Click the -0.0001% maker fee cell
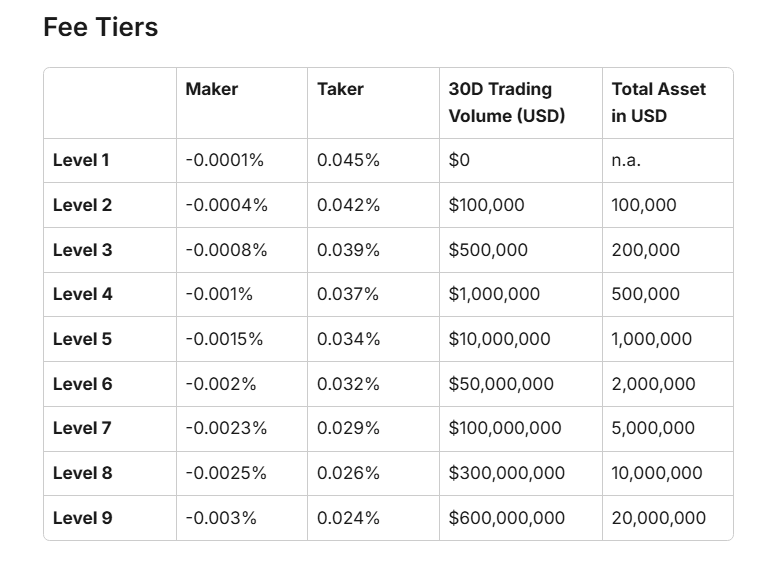This screenshot has height=561, width=776. tap(226, 160)
